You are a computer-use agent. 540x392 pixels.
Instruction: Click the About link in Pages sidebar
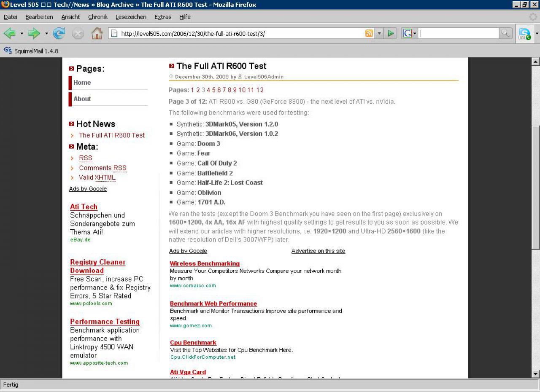(x=82, y=99)
